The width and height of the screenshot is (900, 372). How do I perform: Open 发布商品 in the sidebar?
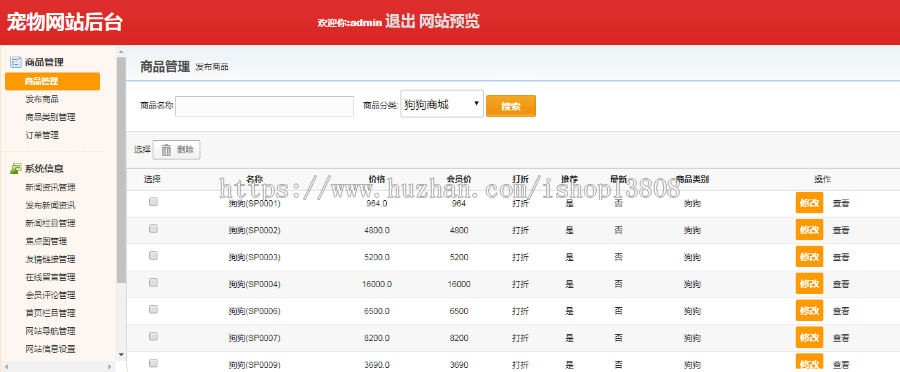point(42,99)
